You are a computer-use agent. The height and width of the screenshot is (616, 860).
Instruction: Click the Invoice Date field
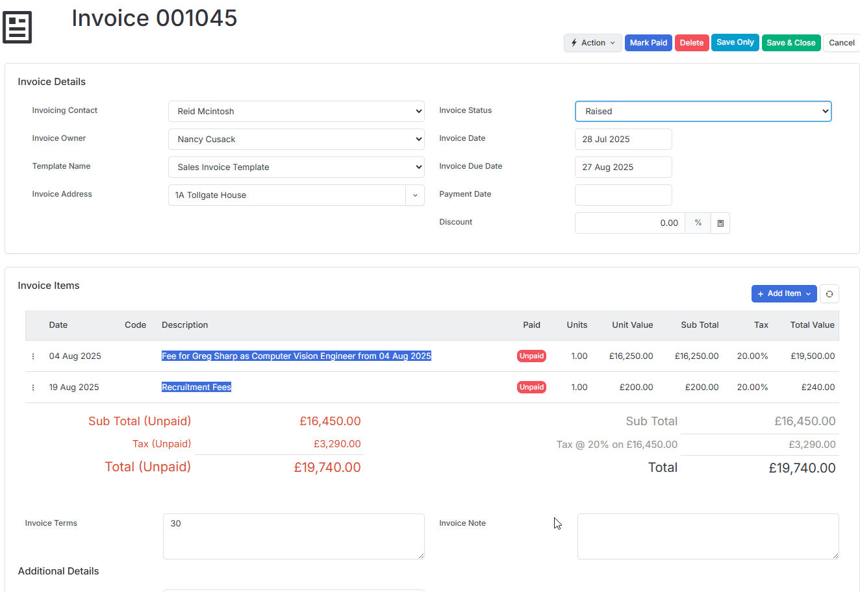pyautogui.click(x=624, y=140)
